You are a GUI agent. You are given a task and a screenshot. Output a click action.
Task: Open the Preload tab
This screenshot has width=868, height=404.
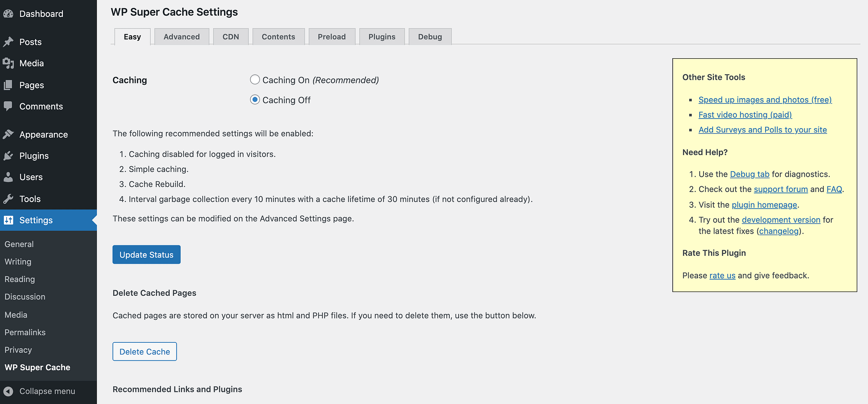coord(332,36)
